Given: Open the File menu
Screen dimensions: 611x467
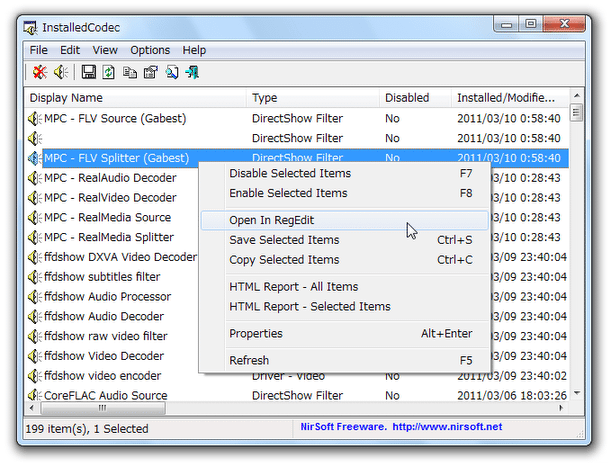Looking at the screenshot, I should coord(39,50).
